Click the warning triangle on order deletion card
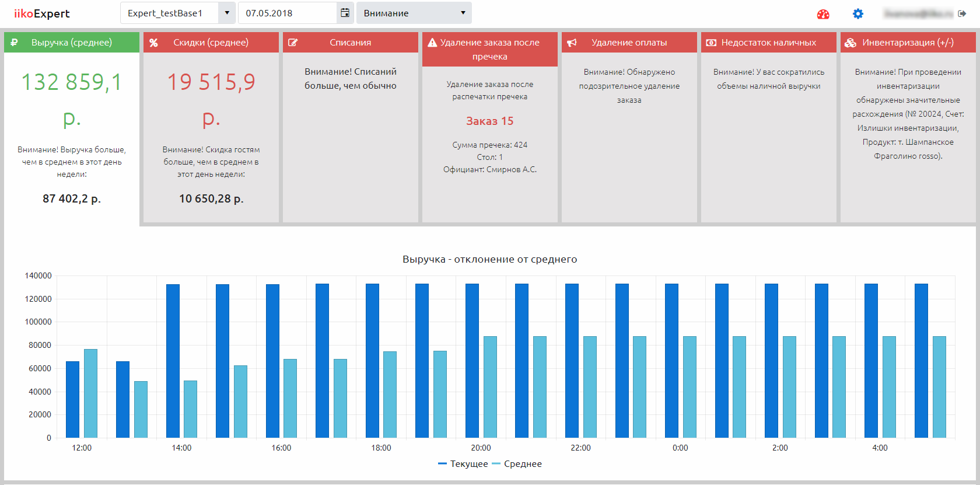This screenshot has height=485, width=980. click(432, 43)
